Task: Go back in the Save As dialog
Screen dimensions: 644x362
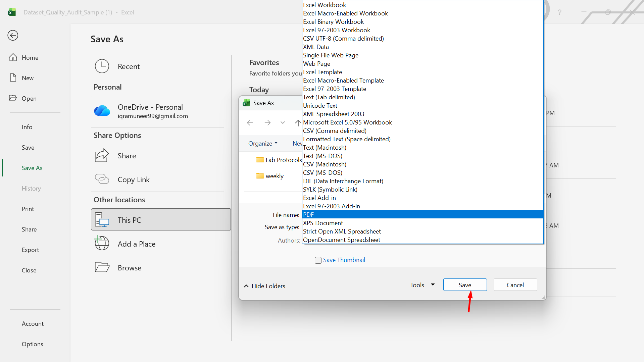Action: pos(250,123)
